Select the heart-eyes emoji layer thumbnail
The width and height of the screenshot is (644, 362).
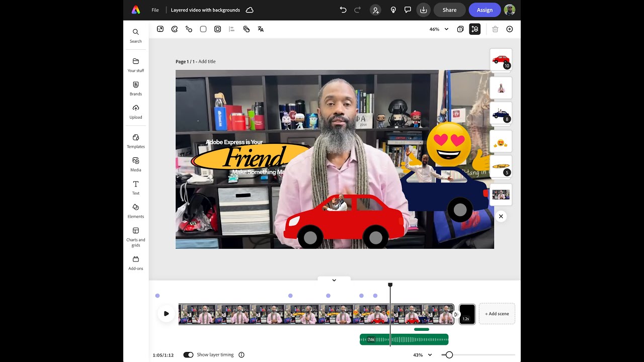(501, 142)
